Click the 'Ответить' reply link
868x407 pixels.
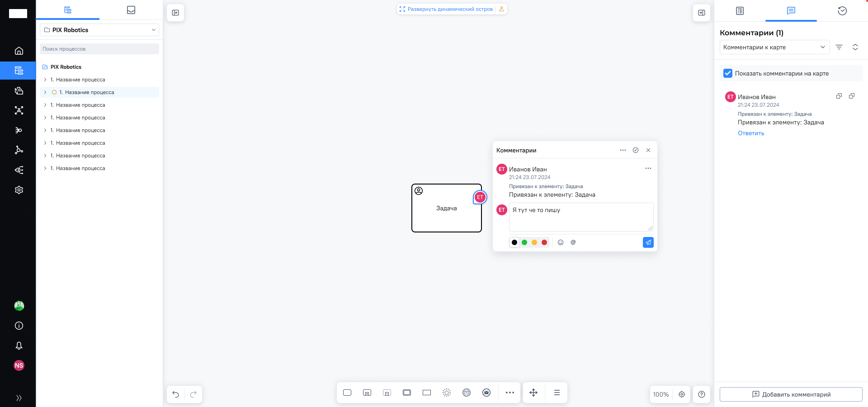click(x=751, y=133)
